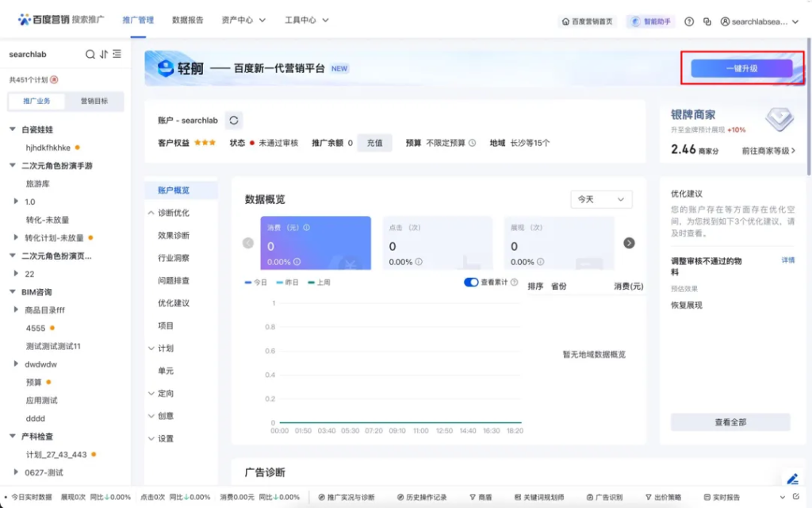The height and width of the screenshot is (508, 812).
Task: Select the 点击(次) data card
Action: coord(438,243)
